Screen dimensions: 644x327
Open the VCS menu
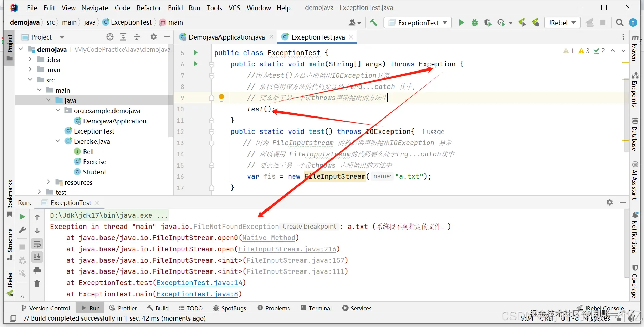coord(234,8)
